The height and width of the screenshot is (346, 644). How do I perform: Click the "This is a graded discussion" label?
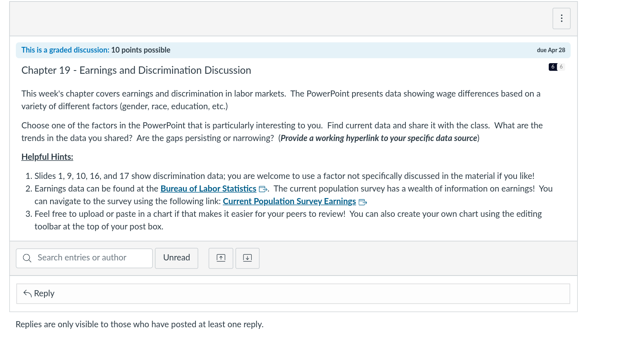[x=65, y=50]
